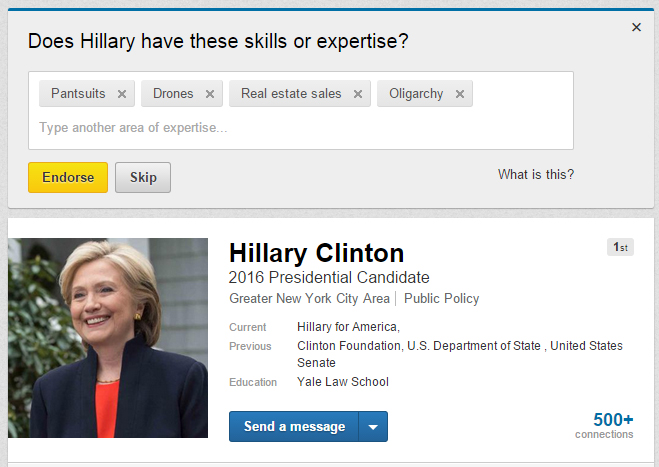The image size is (659, 467).
Task: Open Hillary Clinton's profile photo
Action: coord(108,338)
